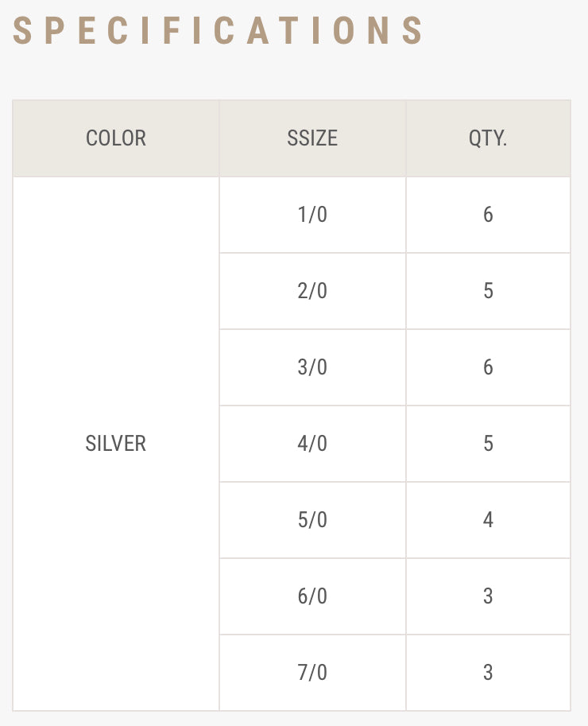Click the 4/0 size cell

pos(312,444)
